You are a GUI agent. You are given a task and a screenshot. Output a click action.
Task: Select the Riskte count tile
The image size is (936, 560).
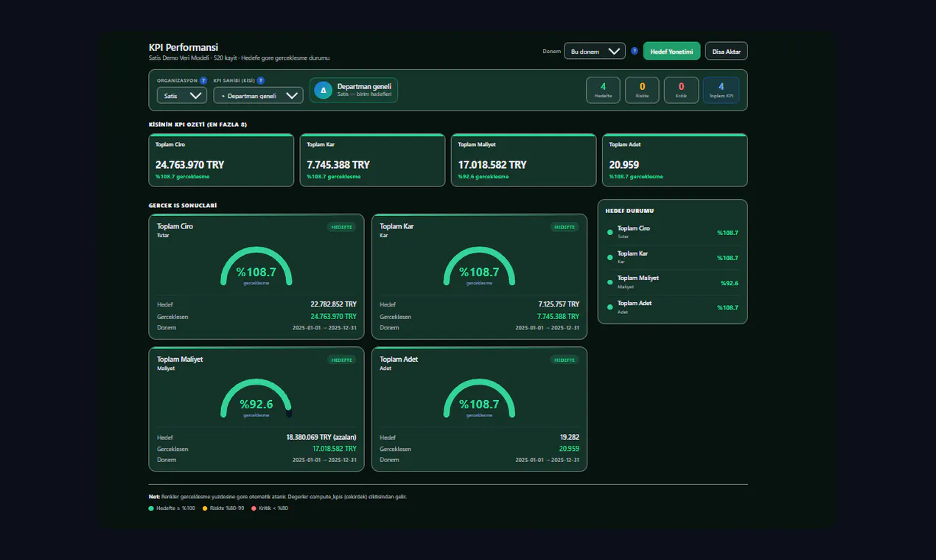click(x=642, y=90)
